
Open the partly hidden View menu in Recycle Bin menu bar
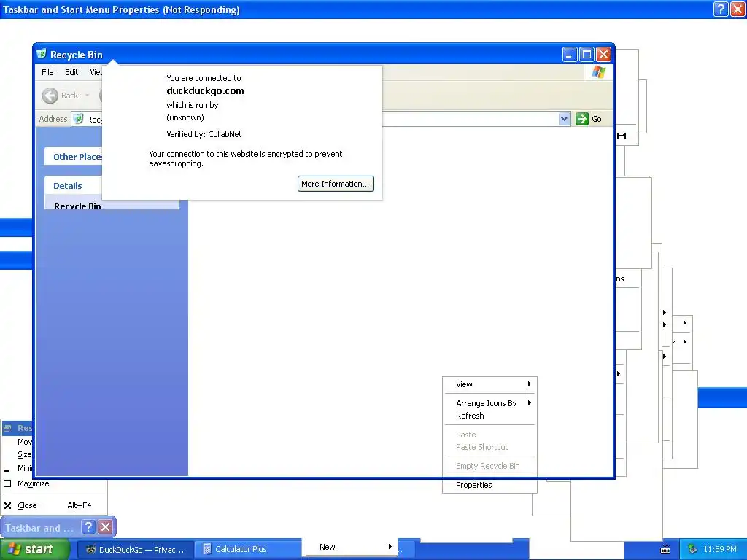point(96,72)
